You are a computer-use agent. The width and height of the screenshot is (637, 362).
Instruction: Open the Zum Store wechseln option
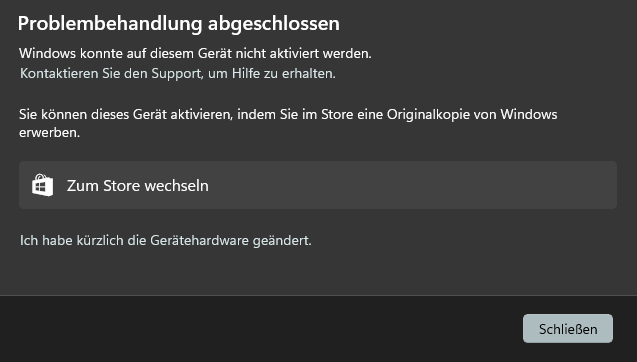tap(318, 185)
